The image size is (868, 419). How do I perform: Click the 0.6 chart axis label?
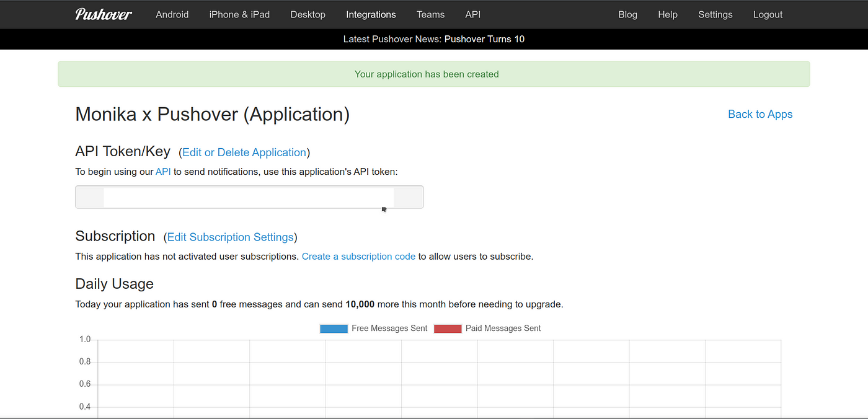coord(85,384)
